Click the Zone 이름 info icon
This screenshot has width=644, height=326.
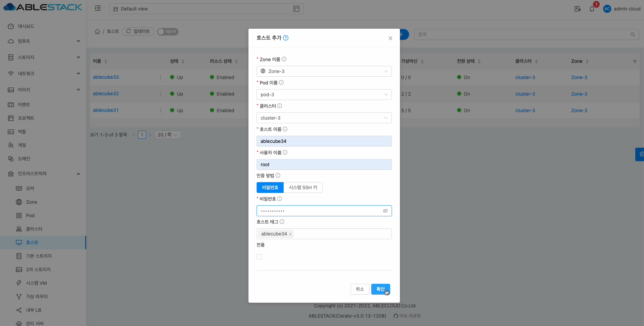[x=284, y=59]
